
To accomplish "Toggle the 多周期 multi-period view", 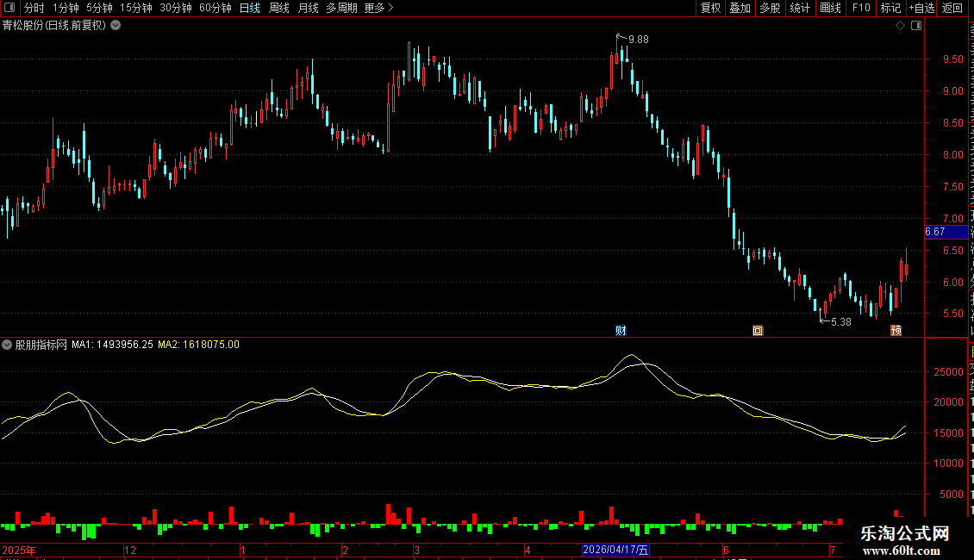I will point(341,8).
